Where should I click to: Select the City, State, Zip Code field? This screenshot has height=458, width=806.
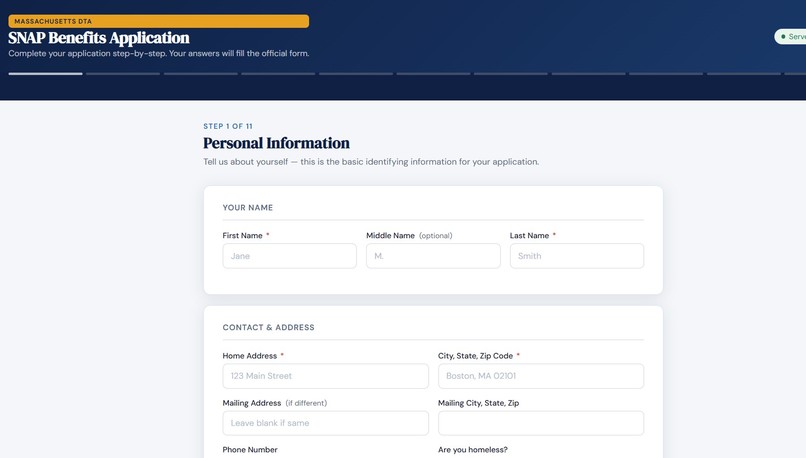point(541,376)
